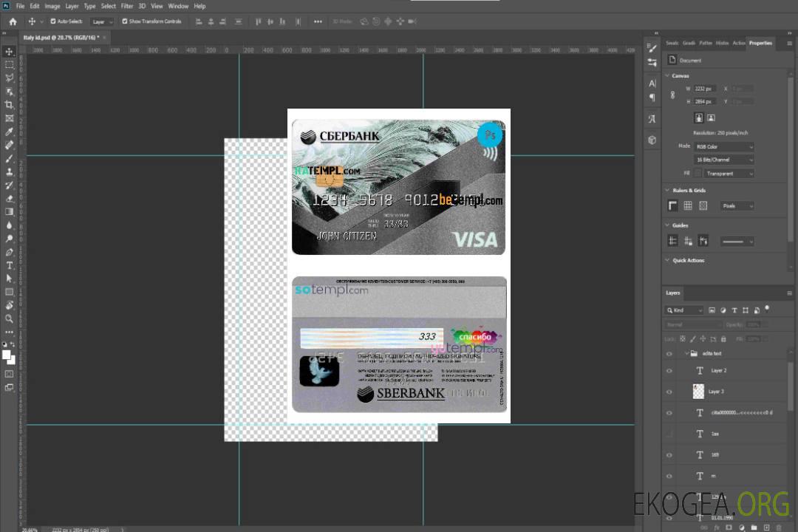Viewport: 798px width, 532px height.
Task: Show the hidden 1aa text layer
Action: [669, 434]
